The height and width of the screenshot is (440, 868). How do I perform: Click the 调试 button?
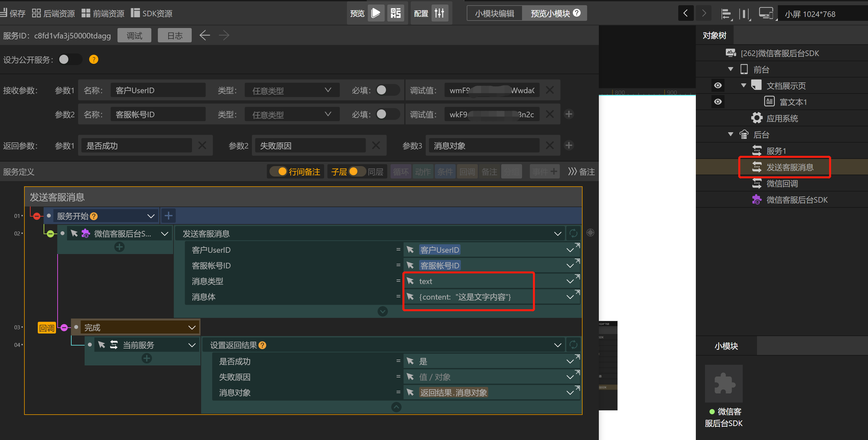tap(134, 36)
